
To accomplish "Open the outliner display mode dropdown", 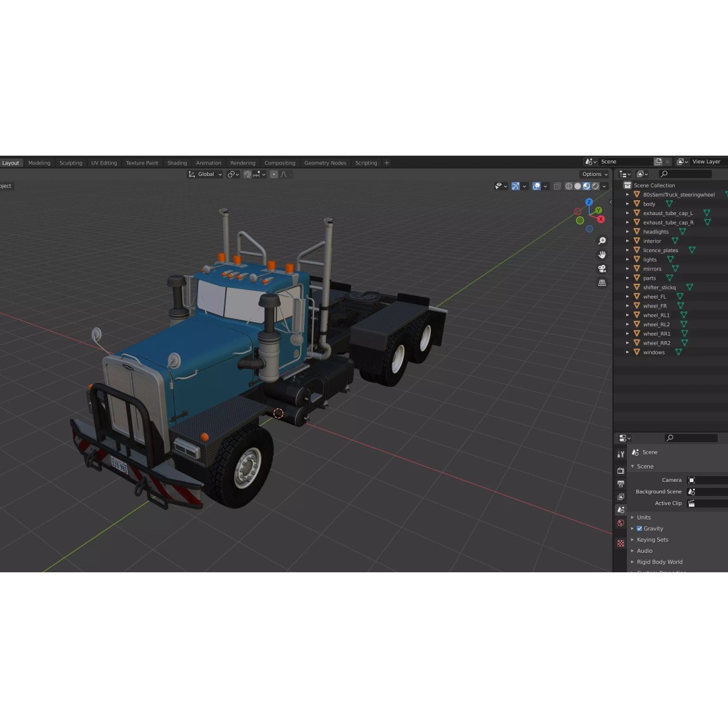I will tap(642, 174).
